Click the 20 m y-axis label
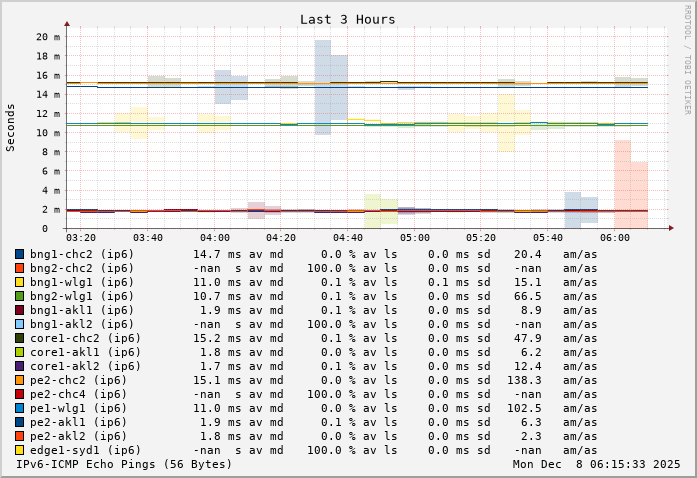The image size is (697, 478). pos(48,37)
